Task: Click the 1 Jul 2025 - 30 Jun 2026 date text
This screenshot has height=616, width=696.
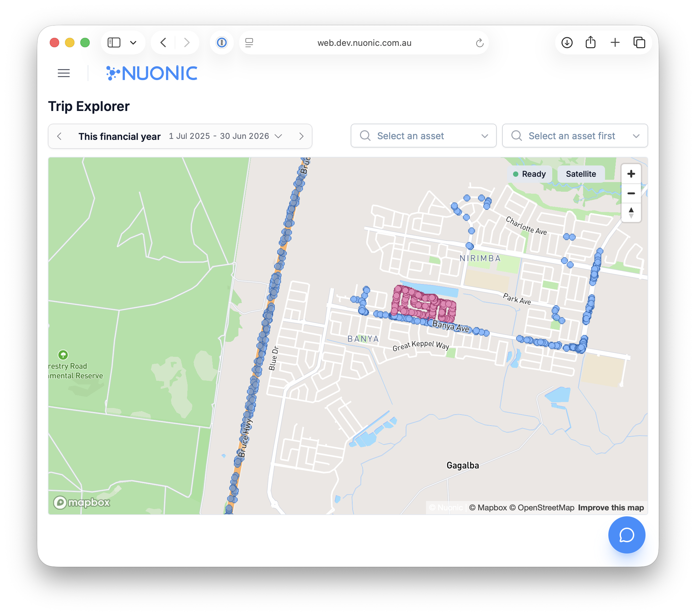Action: [218, 136]
